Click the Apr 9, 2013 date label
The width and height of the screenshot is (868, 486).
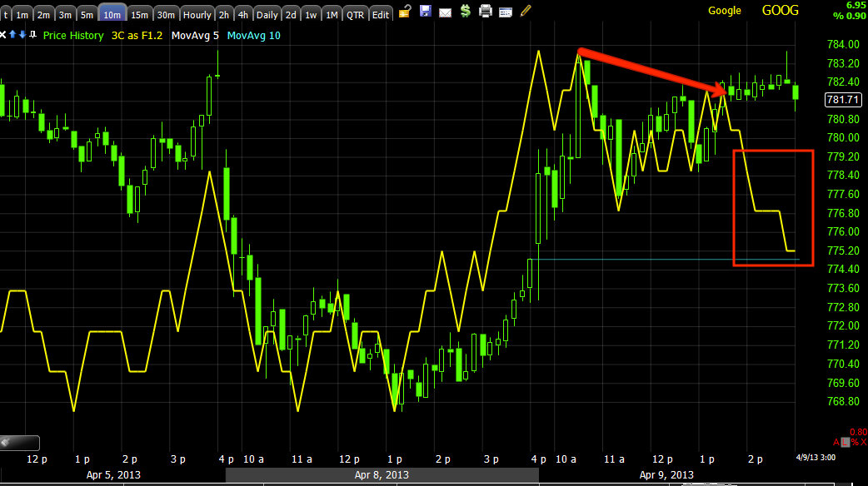(x=666, y=474)
